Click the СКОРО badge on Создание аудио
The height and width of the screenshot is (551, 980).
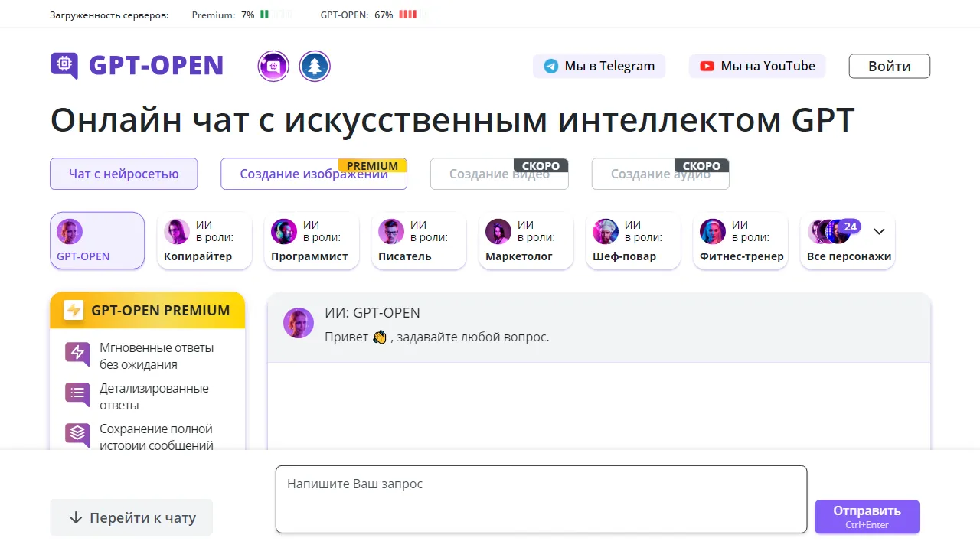coord(701,166)
